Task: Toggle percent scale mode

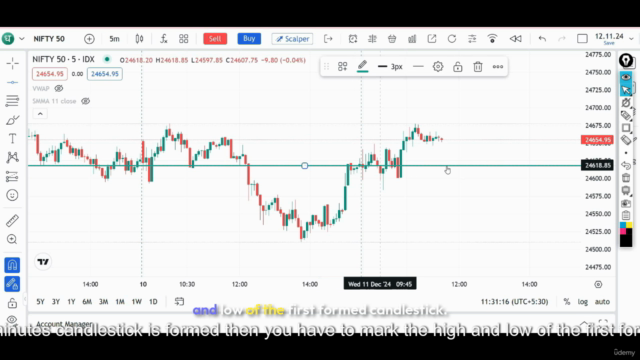Action: click(x=567, y=302)
